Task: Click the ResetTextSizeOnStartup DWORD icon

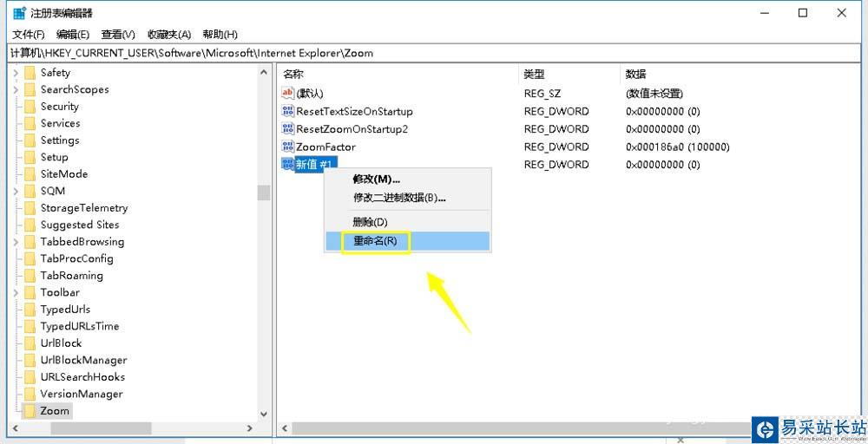Action: click(288, 111)
